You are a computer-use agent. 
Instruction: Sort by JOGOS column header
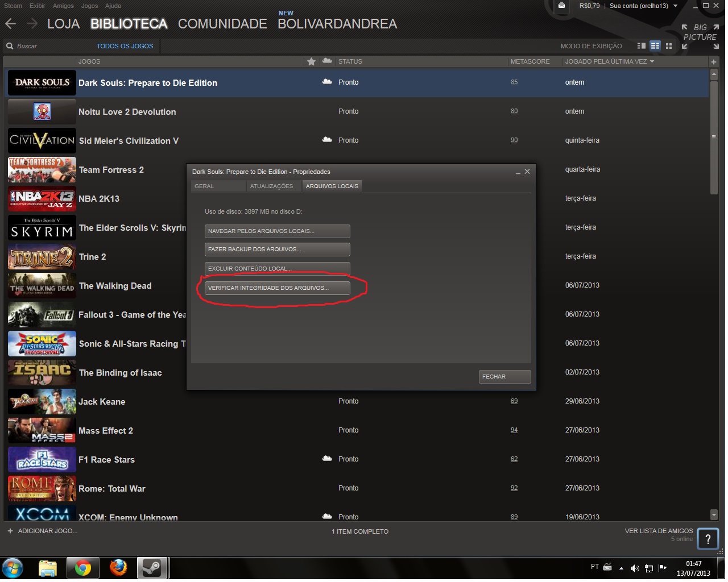[89, 61]
